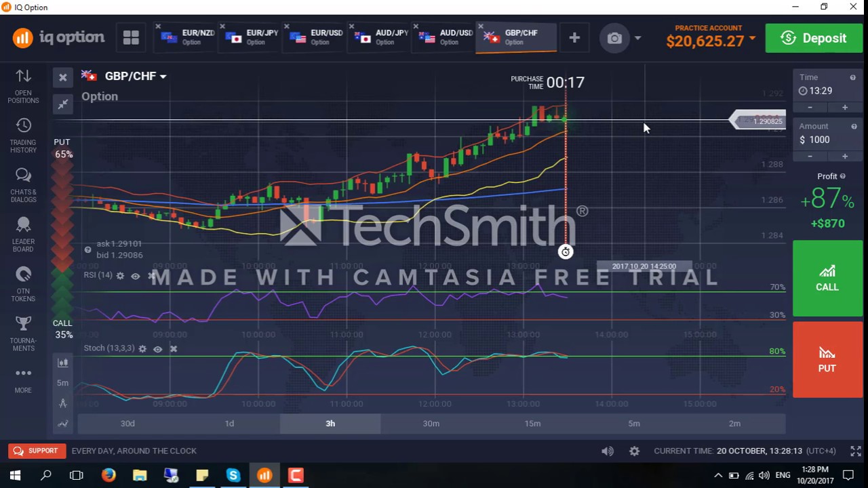Close the GBP/CHF tab
Viewport: 868px width, 488px height.
point(481,27)
